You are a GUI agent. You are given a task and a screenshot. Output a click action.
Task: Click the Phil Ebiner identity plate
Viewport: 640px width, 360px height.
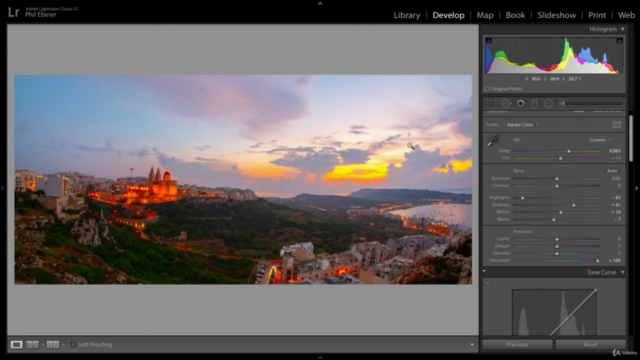(41, 15)
